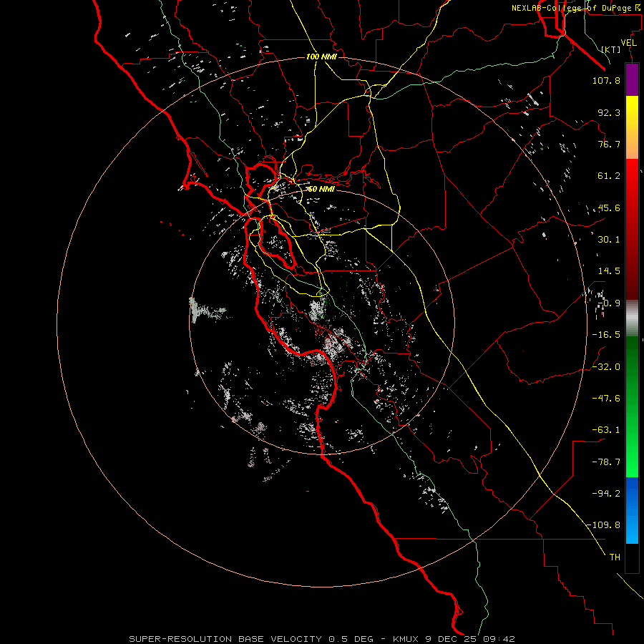The height and width of the screenshot is (644, 644).
Task: Pick the purple segment of the velocity color bar
Action: tap(632, 79)
